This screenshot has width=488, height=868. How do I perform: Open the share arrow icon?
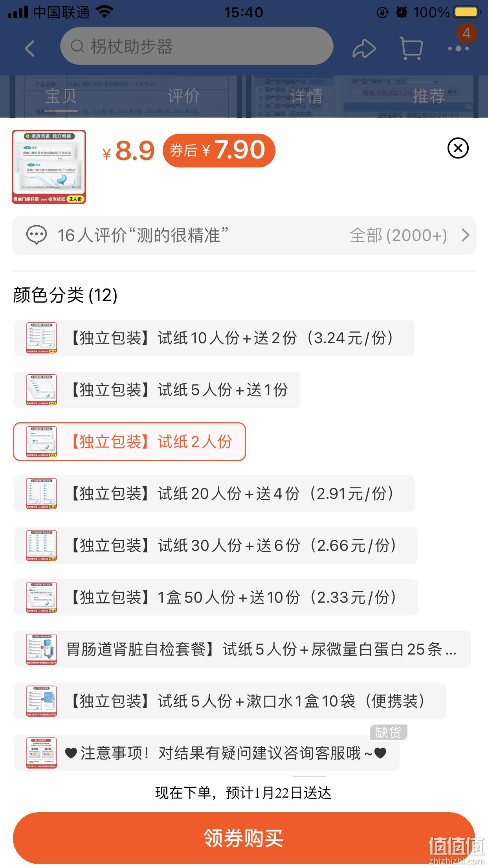[364, 49]
